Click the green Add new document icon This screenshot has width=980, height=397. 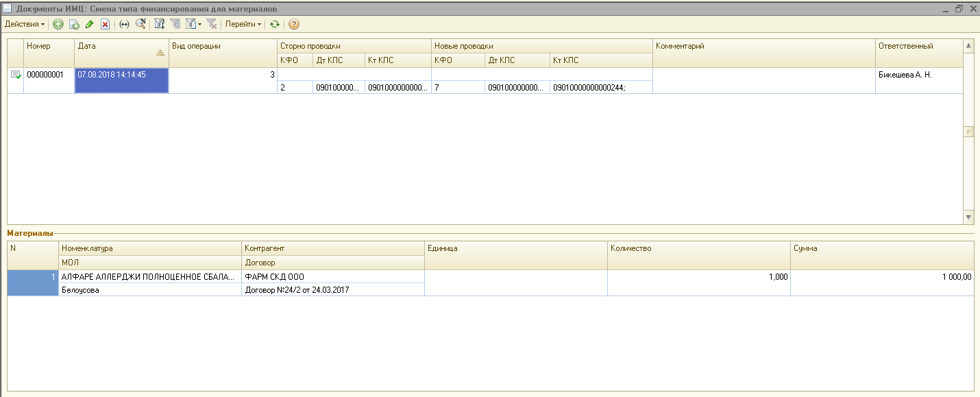coord(58,24)
